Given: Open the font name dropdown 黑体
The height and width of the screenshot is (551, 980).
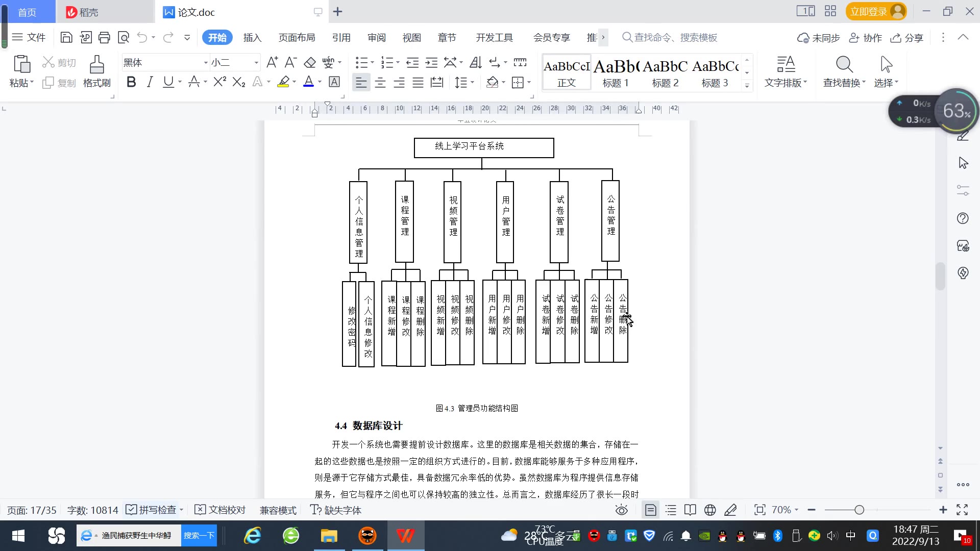Looking at the screenshot, I should point(206,63).
